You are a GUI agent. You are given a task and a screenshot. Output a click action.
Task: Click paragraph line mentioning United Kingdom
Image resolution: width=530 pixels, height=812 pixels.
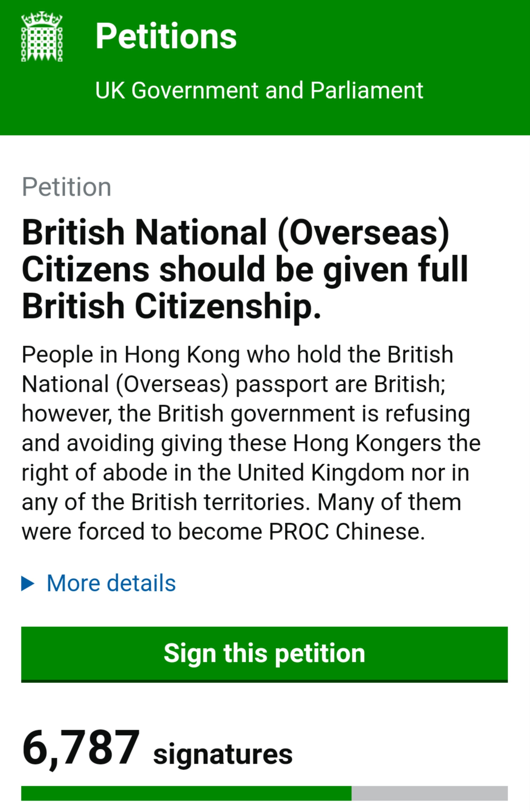[x=245, y=473]
